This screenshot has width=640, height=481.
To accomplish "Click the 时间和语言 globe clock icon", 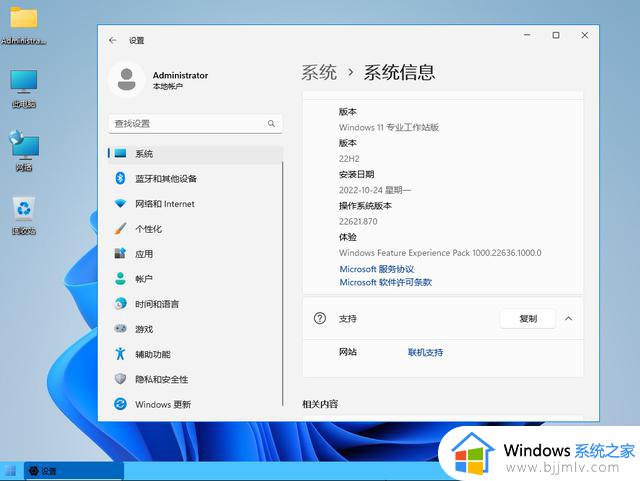I will click(x=120, y=303).
